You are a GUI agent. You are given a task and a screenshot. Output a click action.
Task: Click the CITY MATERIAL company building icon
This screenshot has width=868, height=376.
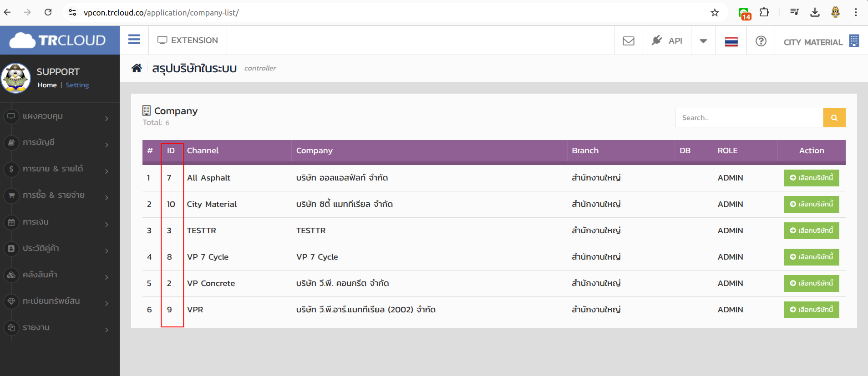click(x=854, y=40)
